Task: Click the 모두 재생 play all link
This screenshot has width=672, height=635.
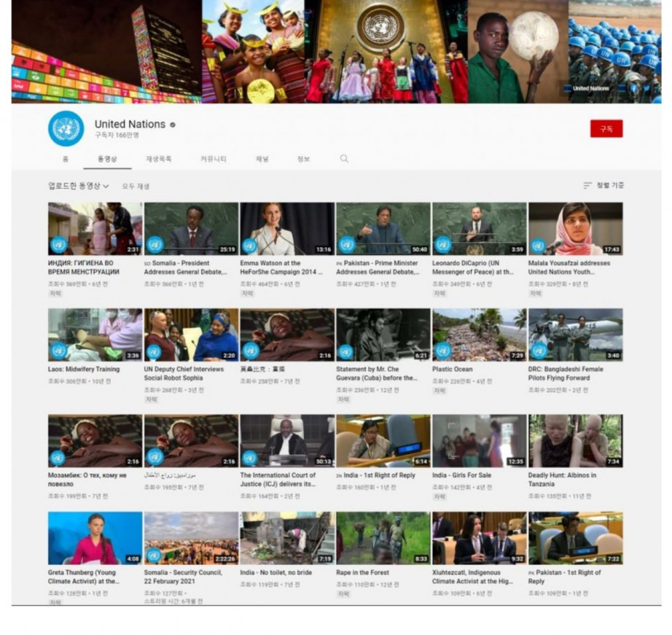Action: click(x=136, y=186)
